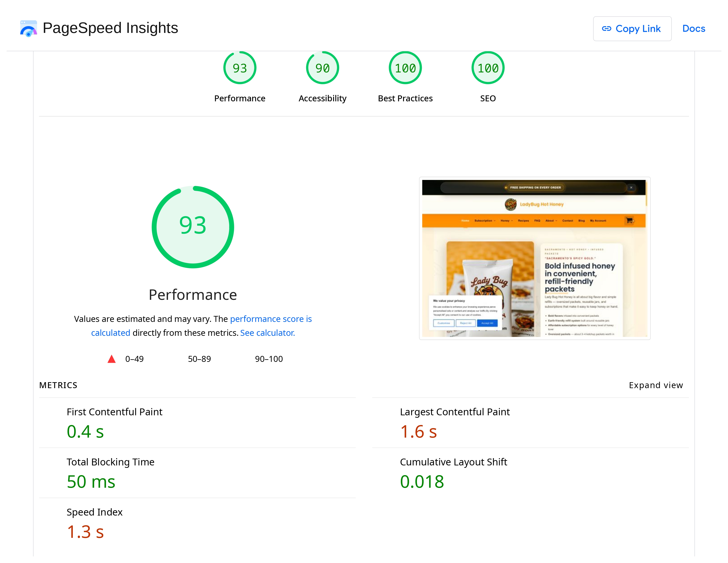
Task: Open the performance score is calculated link
Action: (x=271, y=319)
